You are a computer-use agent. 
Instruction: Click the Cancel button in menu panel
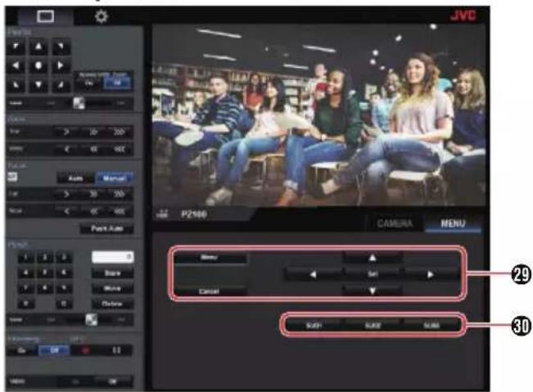pyautogui.click(x=209, y=291)
